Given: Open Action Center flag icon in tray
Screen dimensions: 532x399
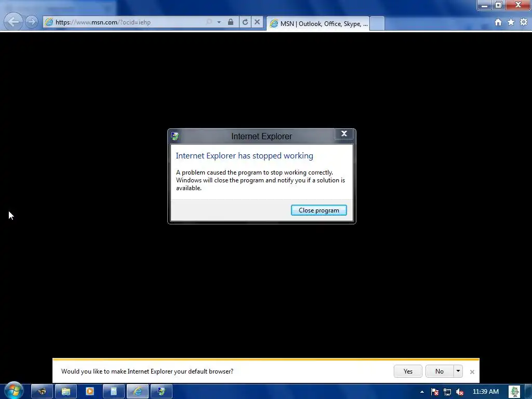Looking at the screenshot, I should 435,392.
